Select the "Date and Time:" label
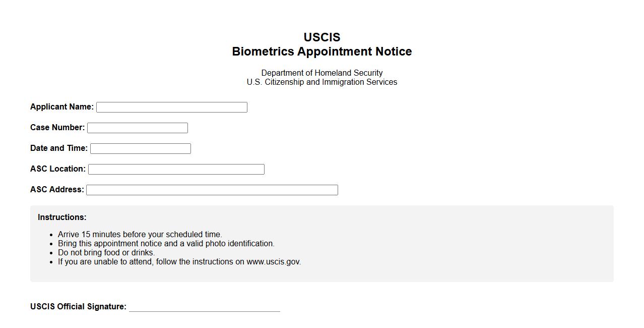Image resolution: width=644 pixels, height=328 pixels. point(59,148)
